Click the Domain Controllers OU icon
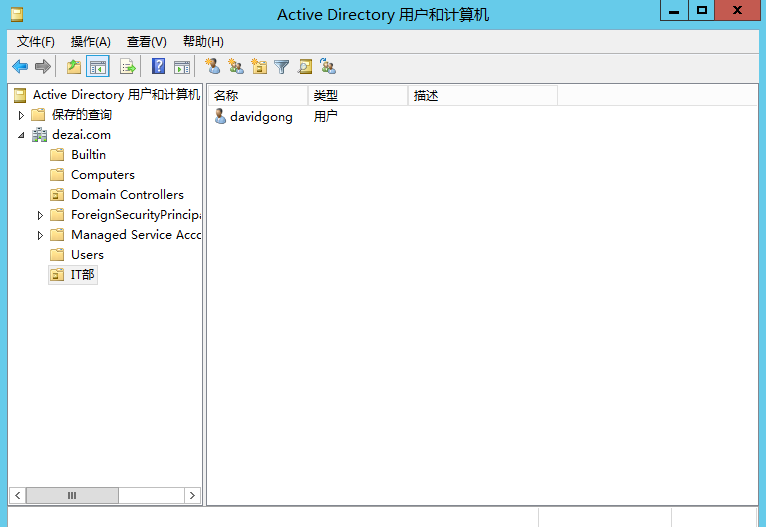 (57, 195)
